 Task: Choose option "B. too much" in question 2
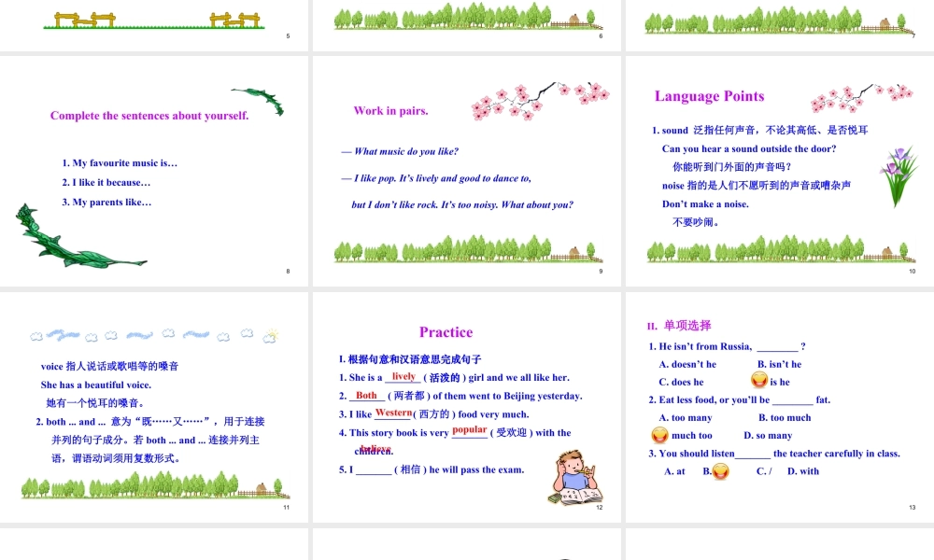(785, 417)
